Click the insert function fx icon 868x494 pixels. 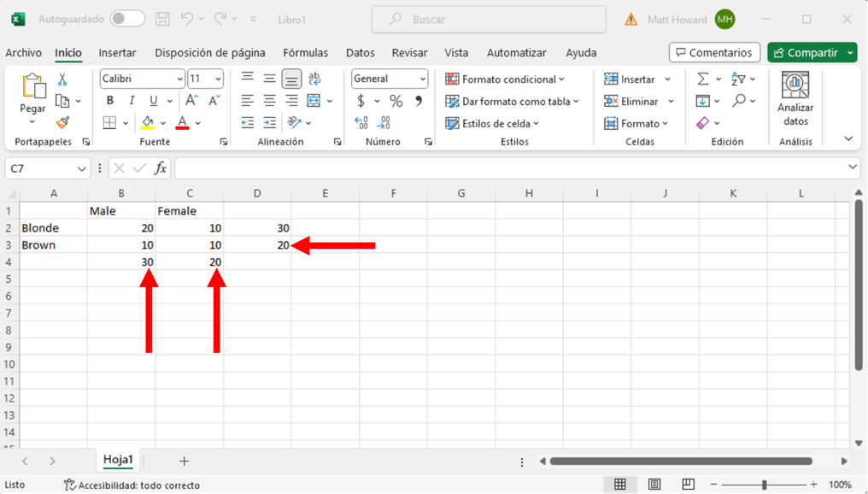click(x=160, y=168)
